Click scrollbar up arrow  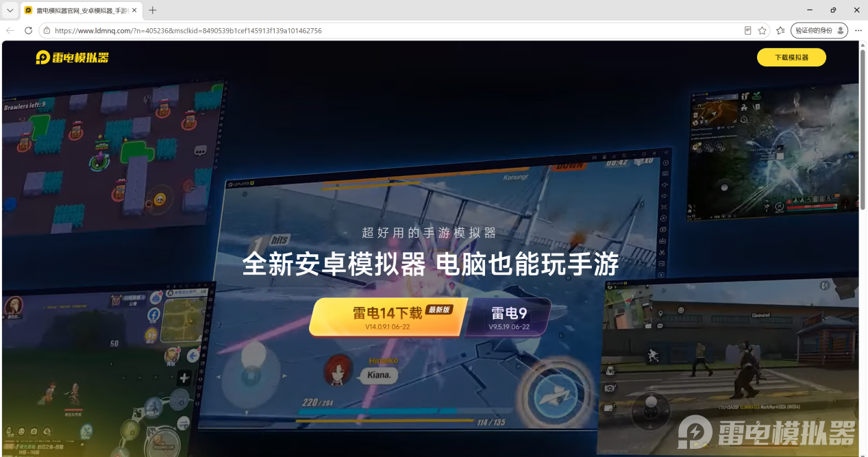tap(863, 45)
